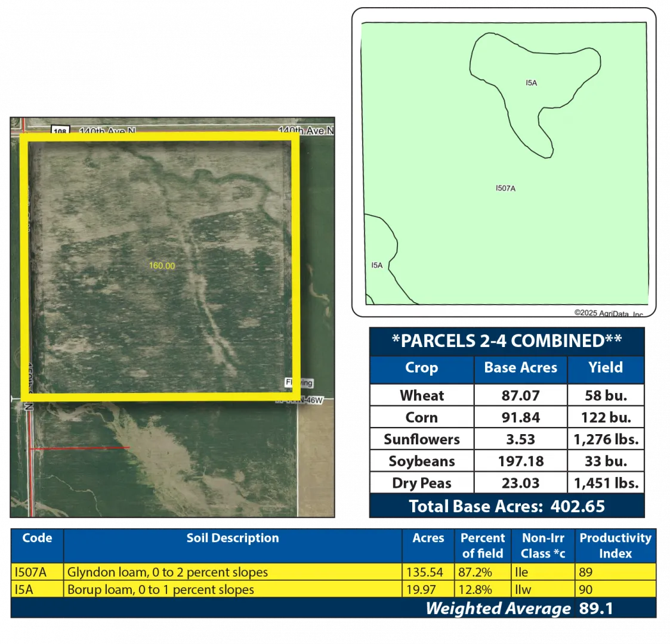The height and width of the screenshot is (644, 670).
Task: Click the I5A label inside upper soil polygon
Action: click(531, 83)
